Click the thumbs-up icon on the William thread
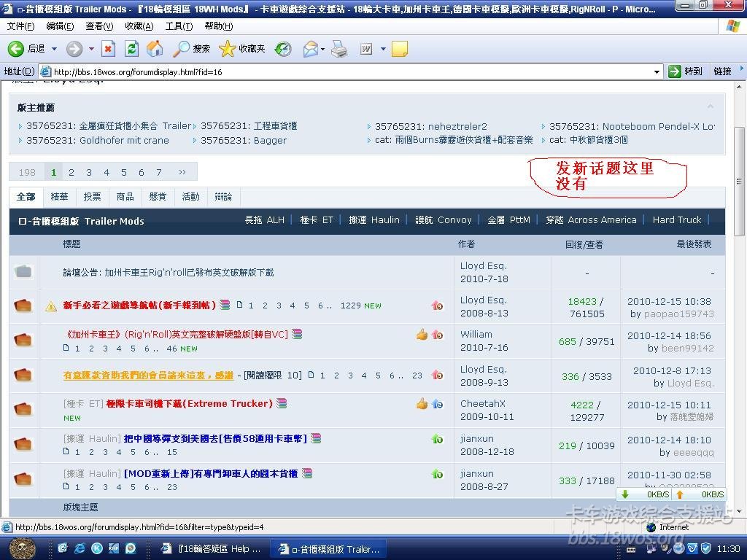This screenshot has width=747, height=560. (x=422, y=335)
